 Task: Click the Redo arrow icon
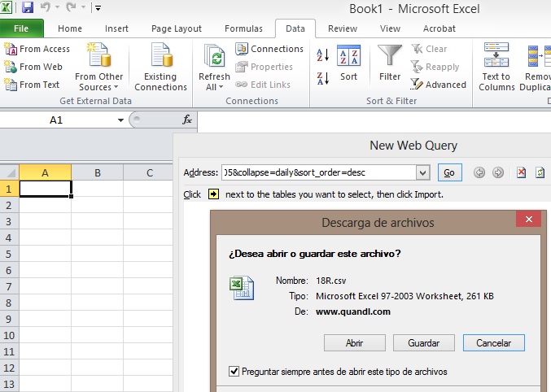(72, 7)
